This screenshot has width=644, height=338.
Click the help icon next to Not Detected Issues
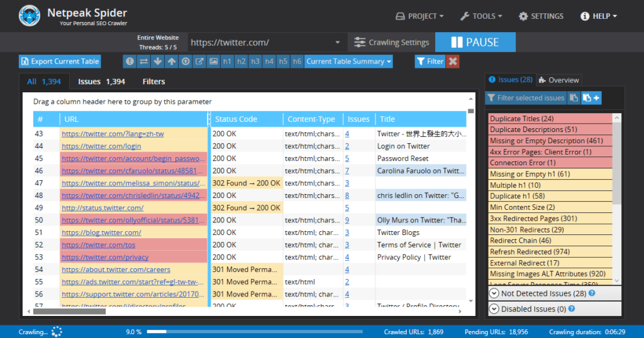coord(592,293)
